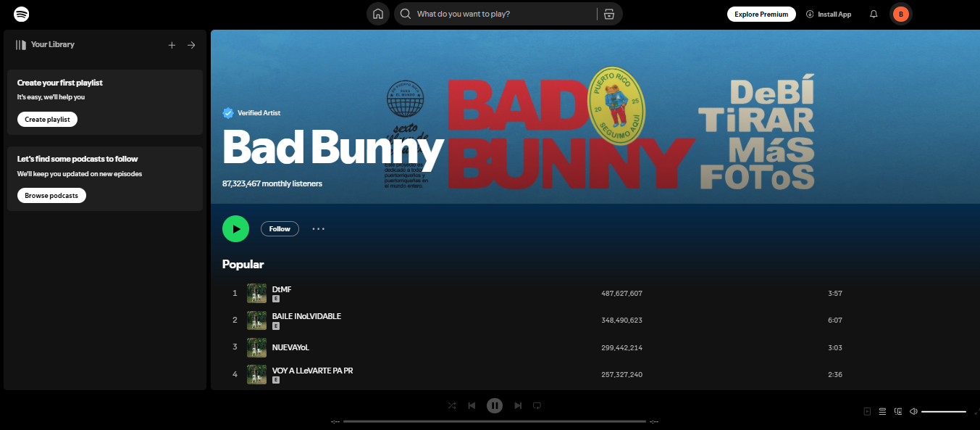The width and height of the screenshot is (980, 430).
Task: Open more options for Bad Bunny
Action: (x=319, y=228)
